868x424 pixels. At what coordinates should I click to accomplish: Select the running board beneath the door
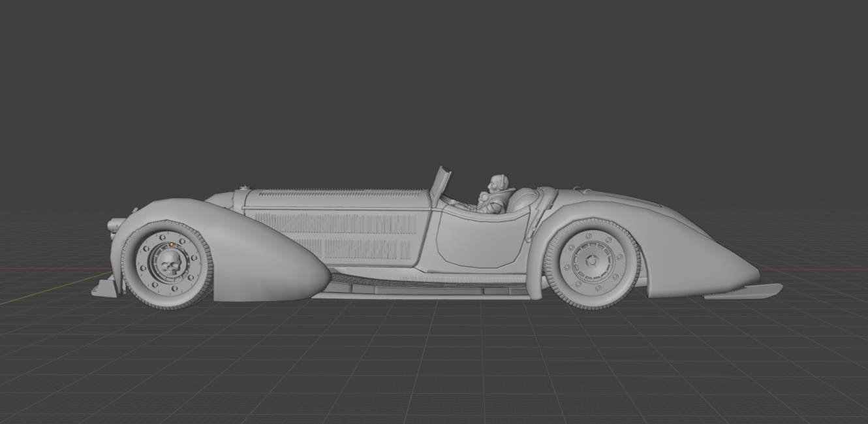[424, 287]
